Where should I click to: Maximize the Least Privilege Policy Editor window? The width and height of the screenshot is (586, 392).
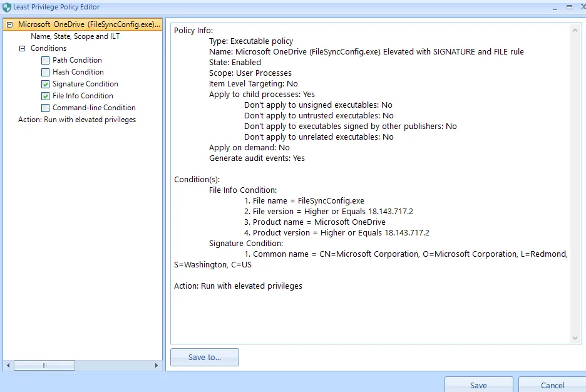point(569,7)
